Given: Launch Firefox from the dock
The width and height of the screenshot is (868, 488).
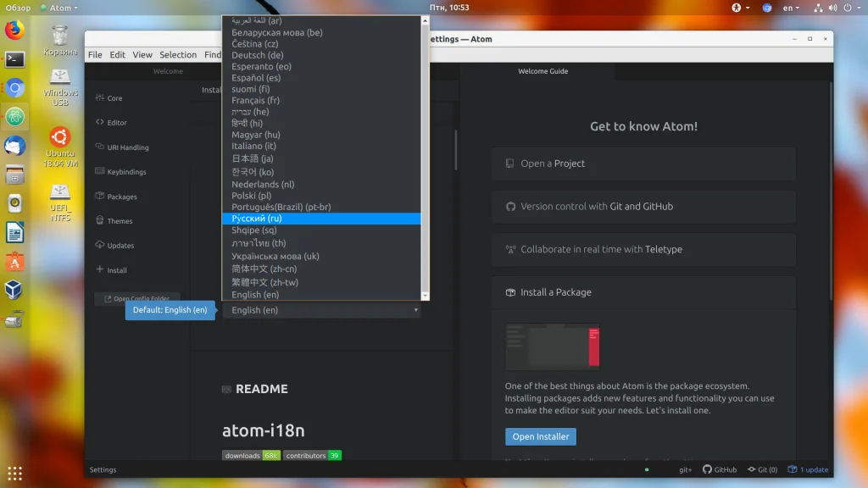Looking at the screenshot, I should coord(15,30).
